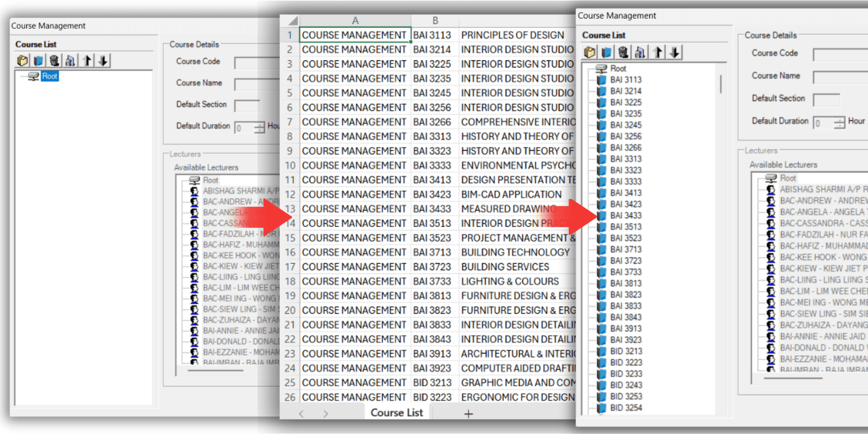Viewport: 868px width, 434px height.
Task: Click the next sheet navigation arrow
Action: [x=326, y=414]
